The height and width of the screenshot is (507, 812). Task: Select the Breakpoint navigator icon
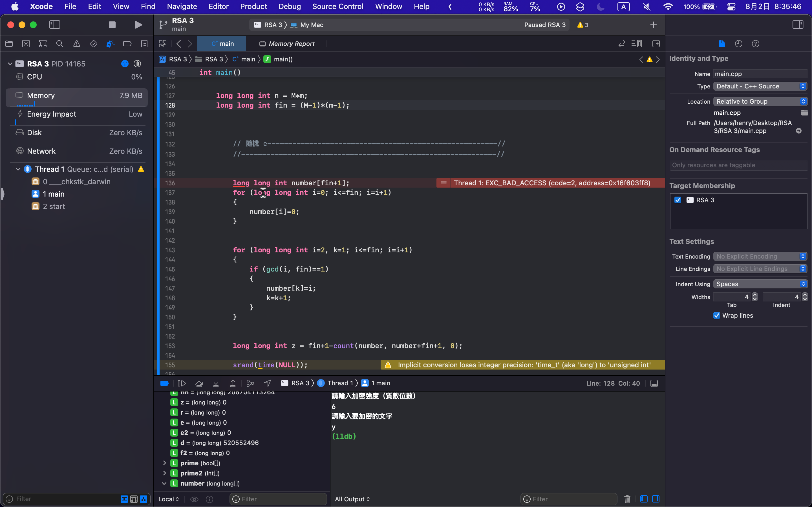click(x=127, y=44)
